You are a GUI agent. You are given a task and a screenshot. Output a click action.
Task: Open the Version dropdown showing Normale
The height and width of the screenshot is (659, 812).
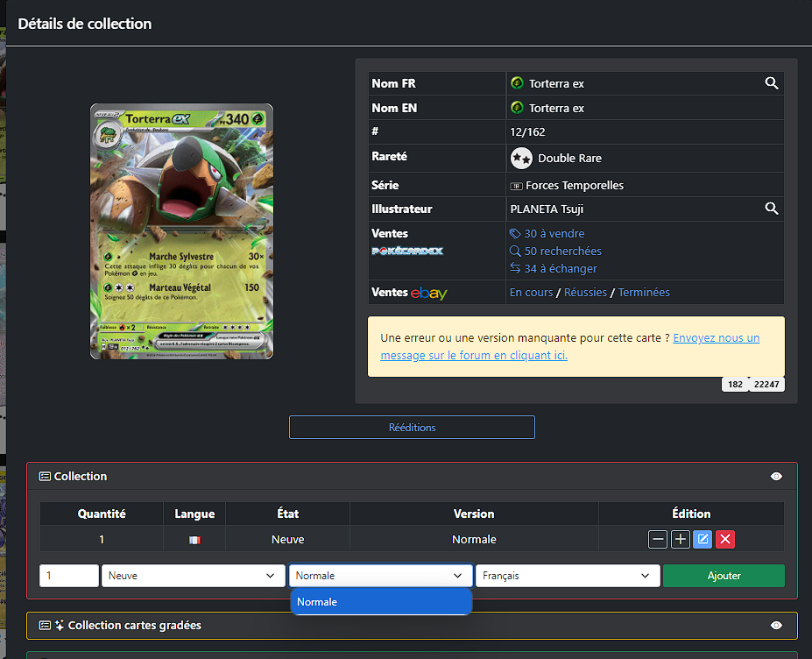(380, 576)
